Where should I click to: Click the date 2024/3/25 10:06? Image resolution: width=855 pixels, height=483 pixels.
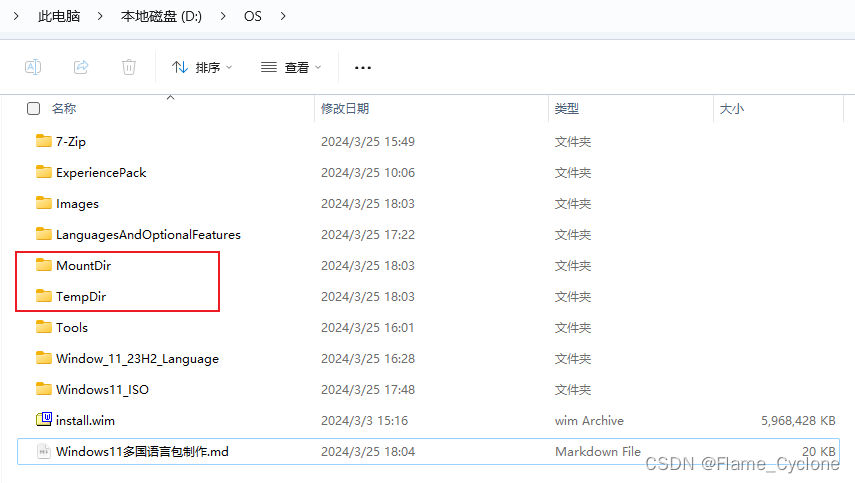coord(368,173)
